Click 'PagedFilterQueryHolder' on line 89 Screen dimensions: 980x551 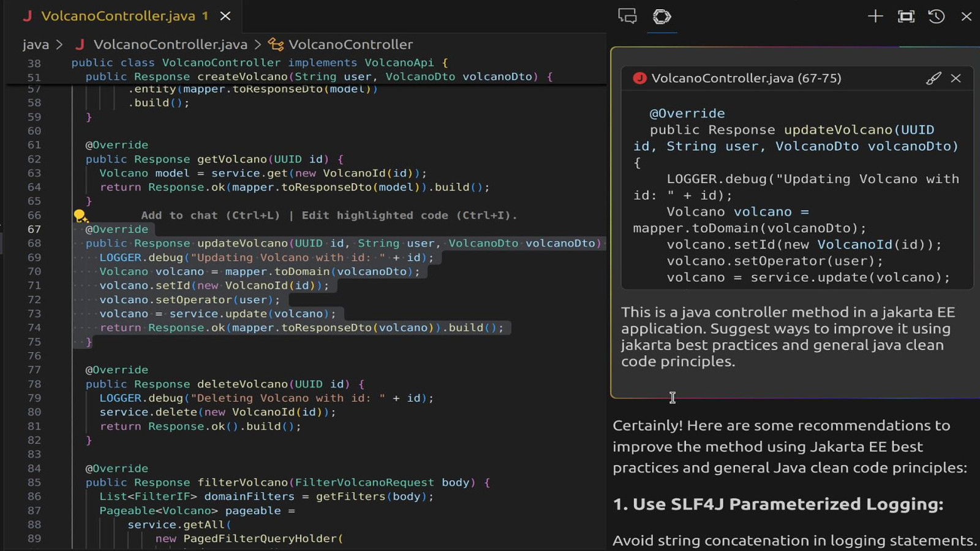pos(260,539)
